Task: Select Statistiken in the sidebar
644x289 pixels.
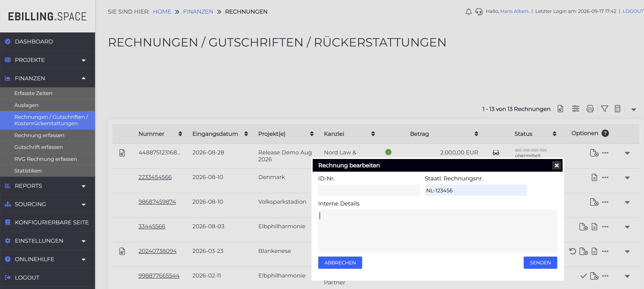Action: (x=28, y=171)
